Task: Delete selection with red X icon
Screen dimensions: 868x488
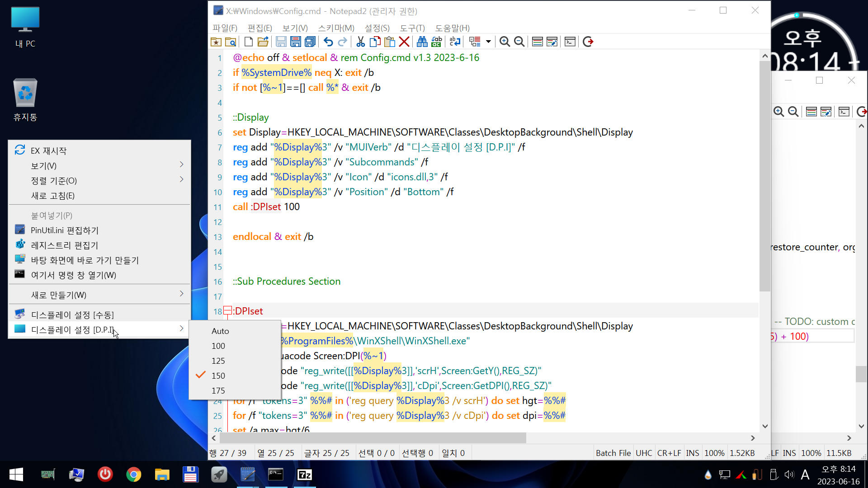Action: point(404,42)
